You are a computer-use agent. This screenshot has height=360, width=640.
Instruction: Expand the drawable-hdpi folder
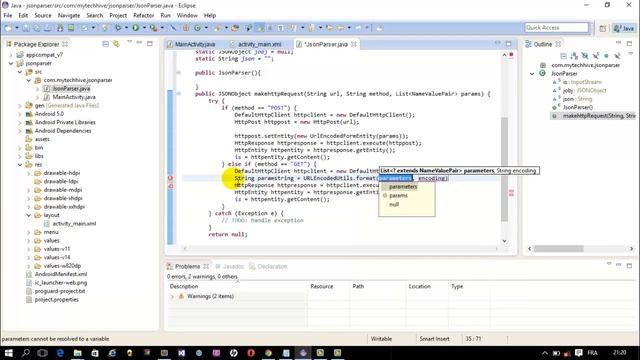29,173
